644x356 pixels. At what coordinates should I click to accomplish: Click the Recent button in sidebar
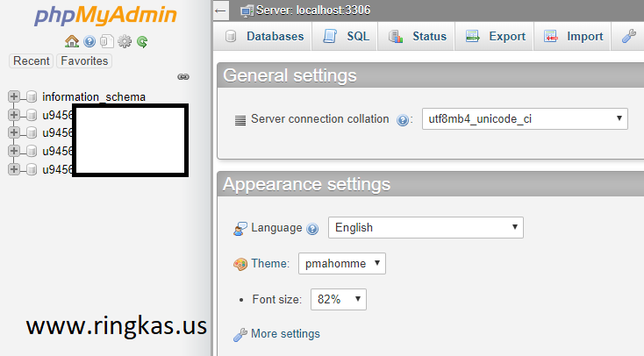[32, 61]
